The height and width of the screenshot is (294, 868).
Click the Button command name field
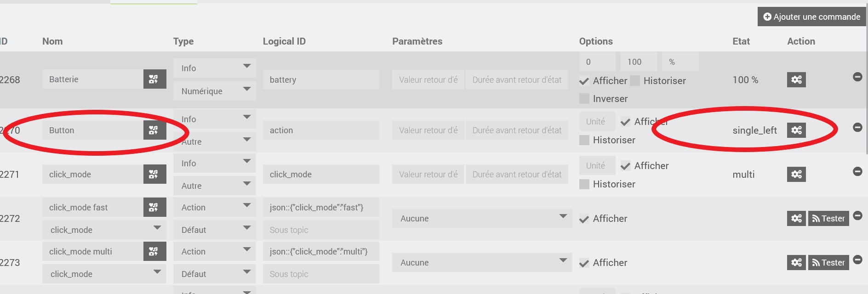pos(93,130)
